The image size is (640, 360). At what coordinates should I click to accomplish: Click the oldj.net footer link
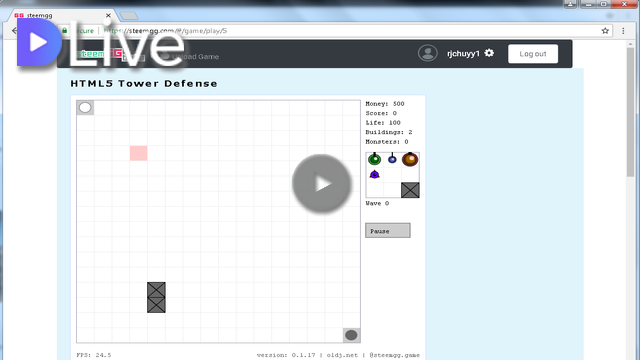coord(342,355)
